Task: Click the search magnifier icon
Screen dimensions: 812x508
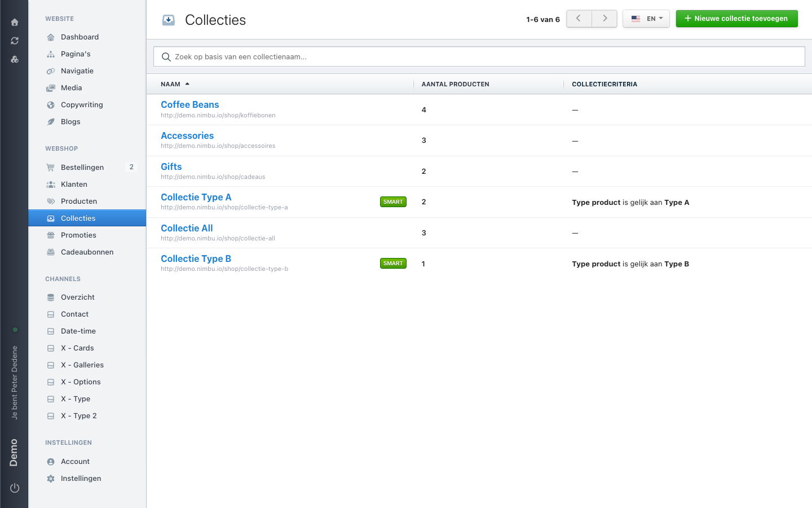Action: click(166, 57)
